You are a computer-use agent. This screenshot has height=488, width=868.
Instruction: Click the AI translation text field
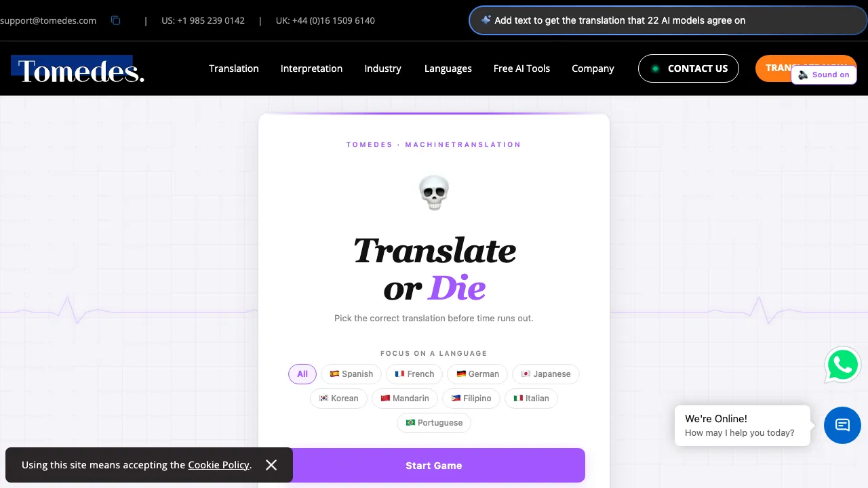click(668, 20)
